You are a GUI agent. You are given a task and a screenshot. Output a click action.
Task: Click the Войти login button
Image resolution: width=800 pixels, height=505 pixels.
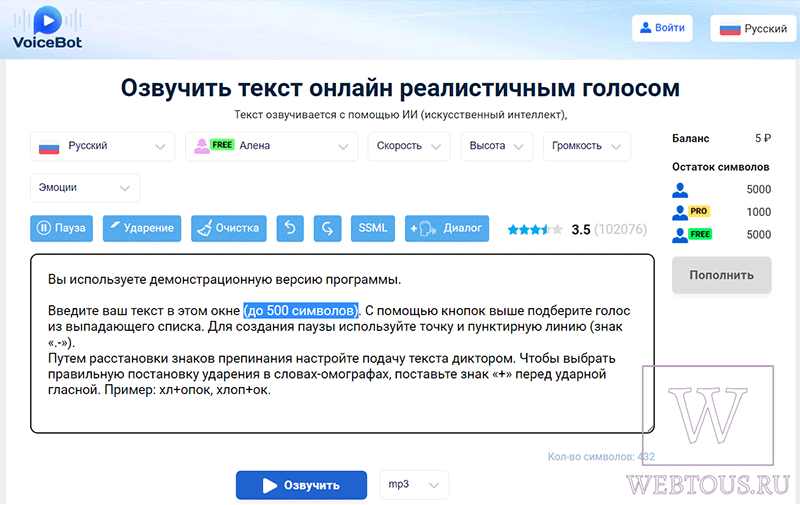click(x=662, y=28)
